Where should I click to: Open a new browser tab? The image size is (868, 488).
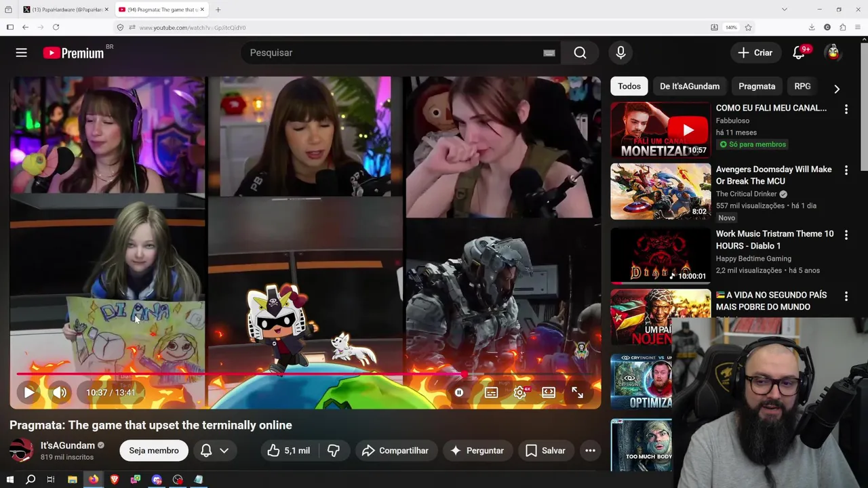pyautogui.click(x=218, y=9)
